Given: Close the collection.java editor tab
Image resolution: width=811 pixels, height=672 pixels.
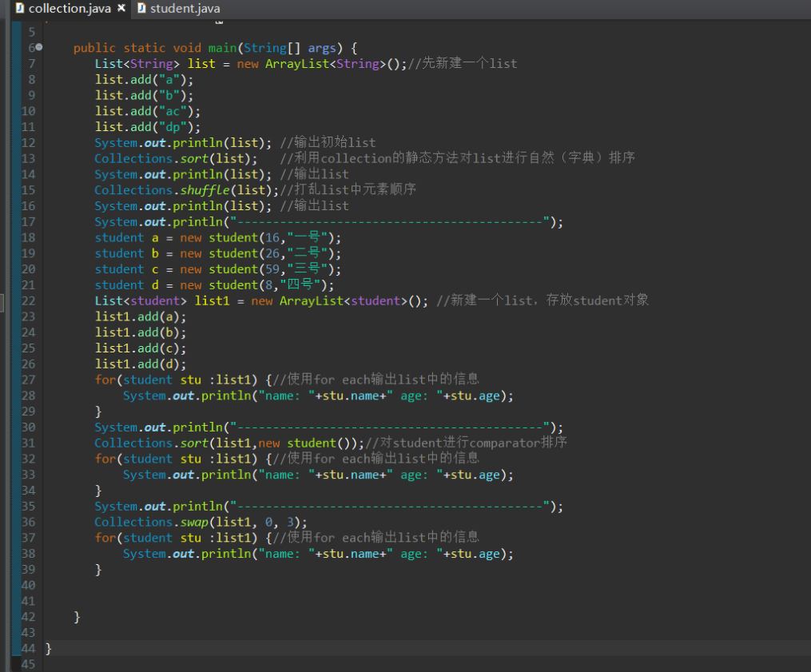Looking at the screenshot, I should click(x=121, y=9).
